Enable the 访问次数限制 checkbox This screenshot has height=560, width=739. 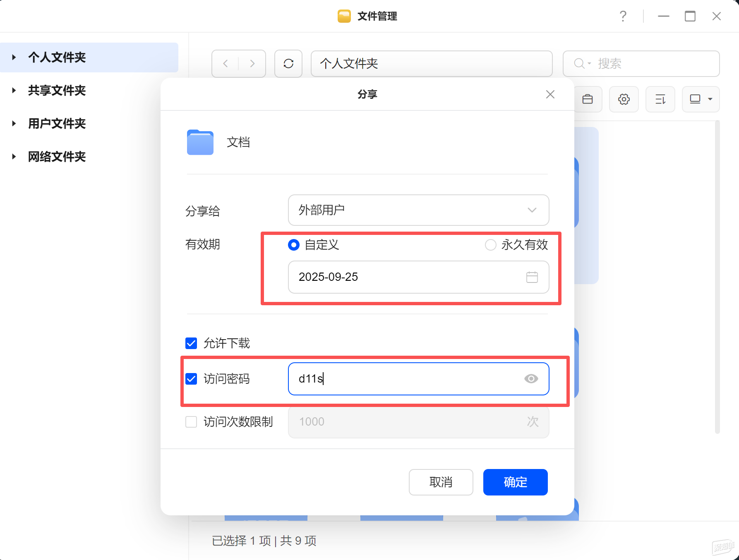(191, 422)
